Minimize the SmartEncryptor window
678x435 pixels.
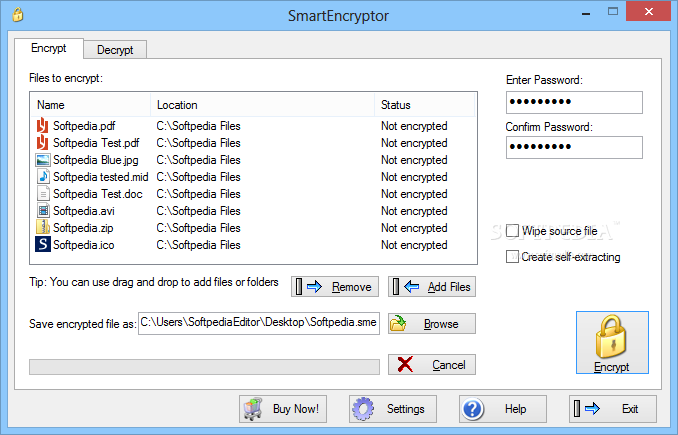pos(586,13)
